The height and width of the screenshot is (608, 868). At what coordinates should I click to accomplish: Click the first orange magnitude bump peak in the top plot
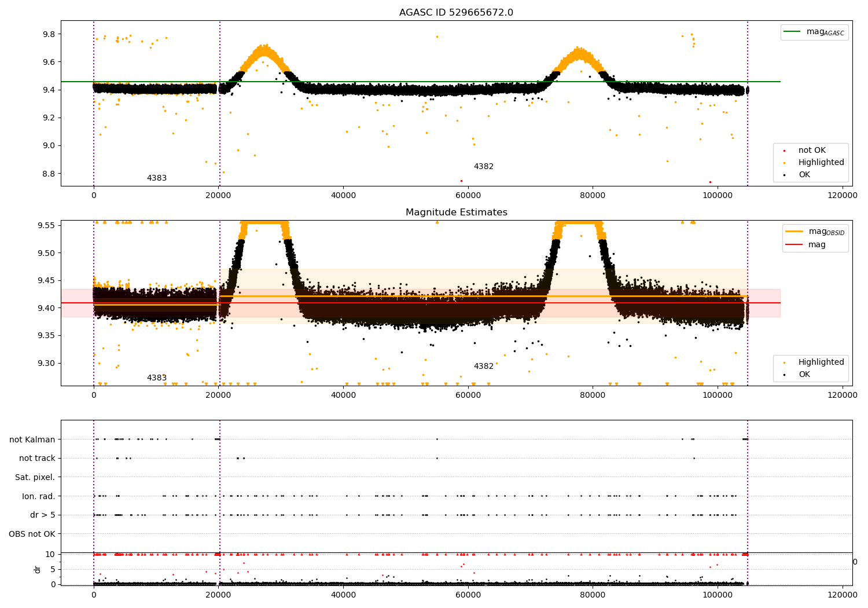point(264,50)
